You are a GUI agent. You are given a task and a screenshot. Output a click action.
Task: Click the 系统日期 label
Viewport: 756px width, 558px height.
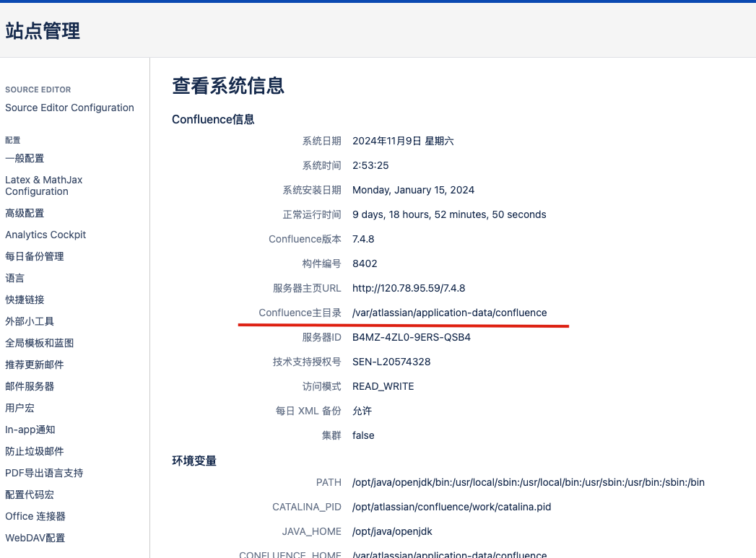tap(321, 141)
